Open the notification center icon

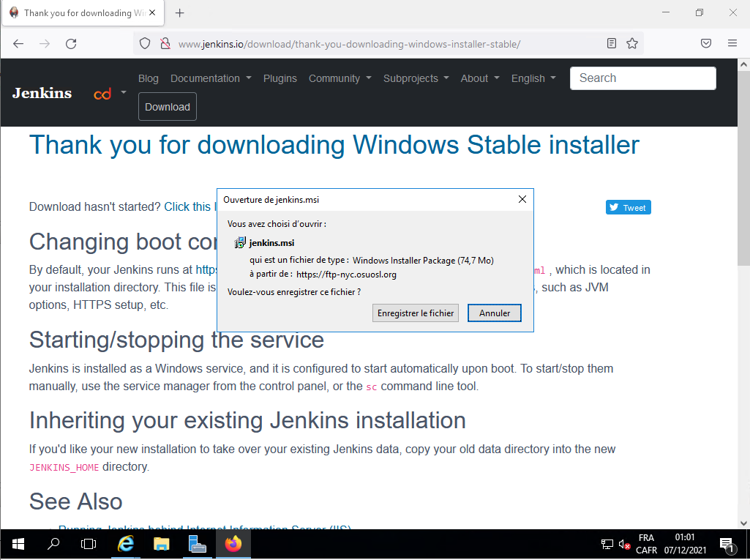(727, 544)
